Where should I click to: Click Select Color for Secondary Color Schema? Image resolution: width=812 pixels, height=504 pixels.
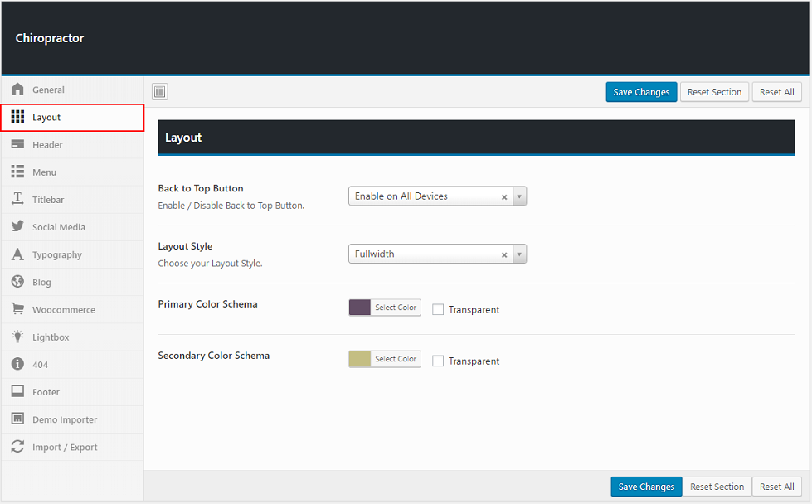(x=396, y=359)
